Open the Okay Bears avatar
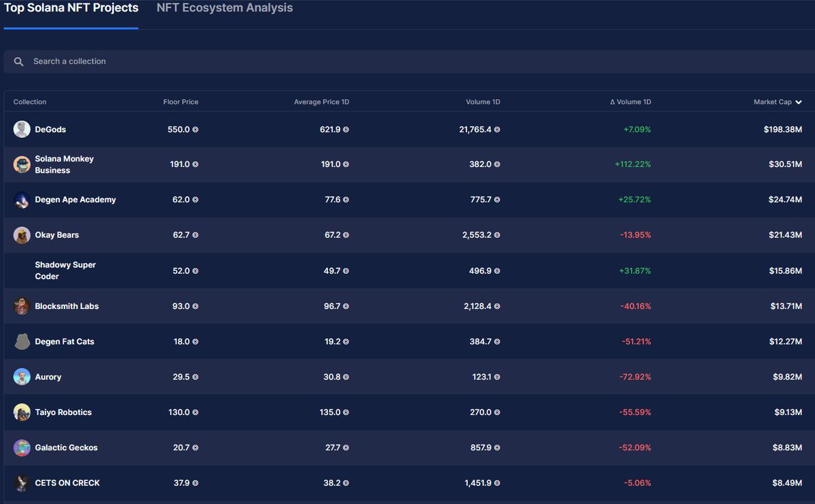Image resolution: width=815 pixels, height=504 pixels. [22, 235]
